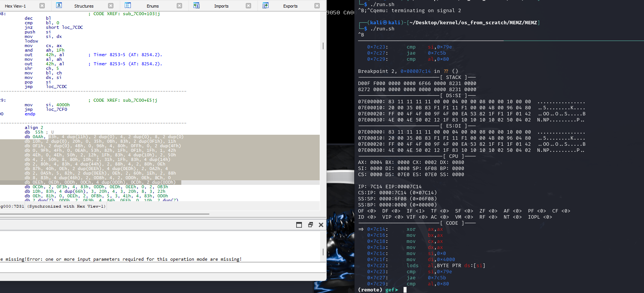Click the 'db 0AAh' data line

coord(104,137)
